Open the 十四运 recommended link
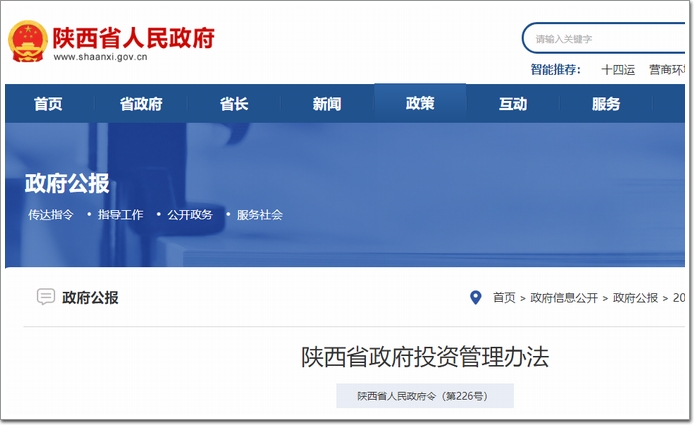Image resolution: width=694 pixels, height=425 pixels. click(x=617, y=70)
